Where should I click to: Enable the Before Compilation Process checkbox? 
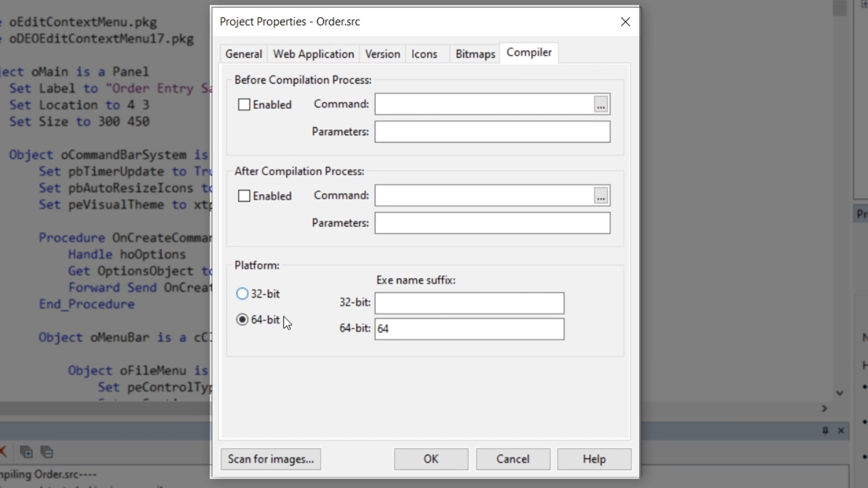[x=244, y=105]
